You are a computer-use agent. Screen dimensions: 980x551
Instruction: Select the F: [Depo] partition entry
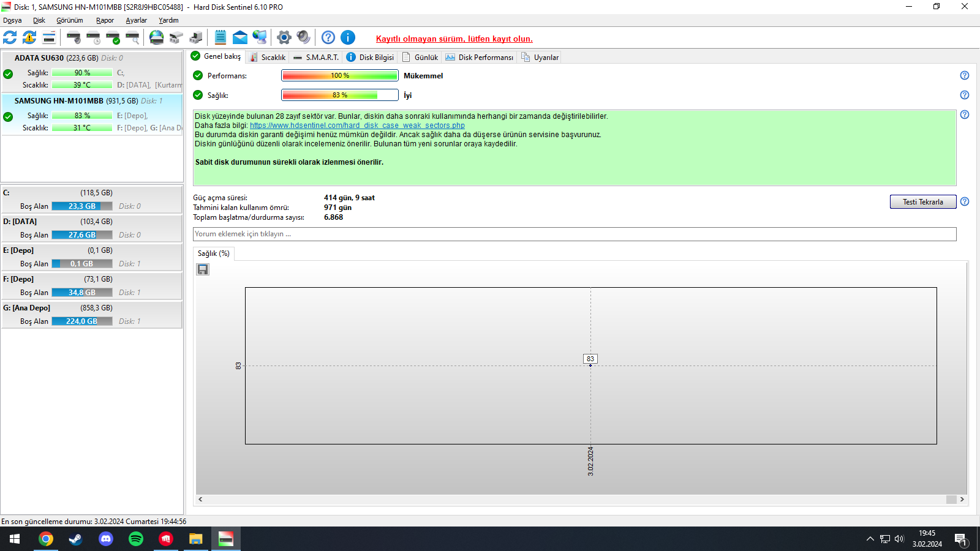pyautogui.click(x=92, y=286)
